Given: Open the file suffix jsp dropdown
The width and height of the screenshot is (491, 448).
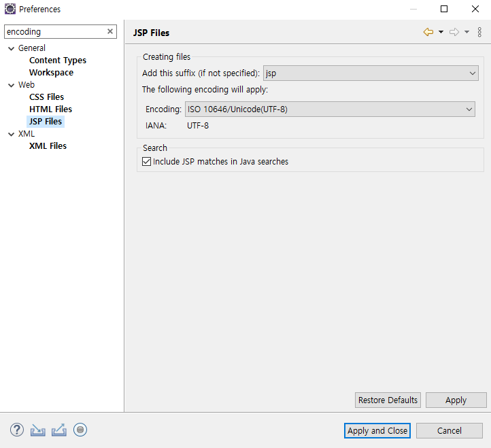Looking at the screenshot, I should (x=371, y=73).
